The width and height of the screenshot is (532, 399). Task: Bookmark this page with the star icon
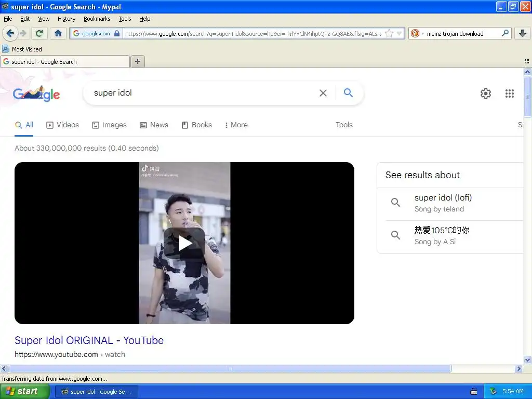(x=389, y=33)
